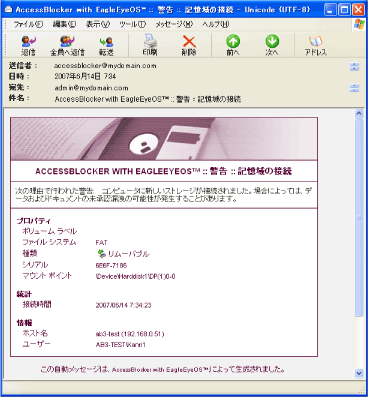The image size is (368, 397).
Task: Click the Reply (返信) toolbar icon
Action: pos(28,45)
